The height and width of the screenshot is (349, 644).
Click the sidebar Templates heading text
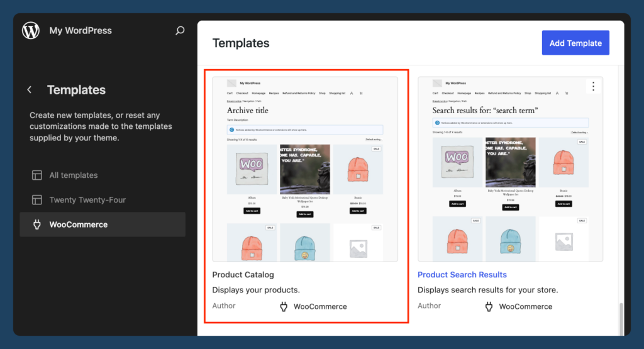(x=76, y=90)
